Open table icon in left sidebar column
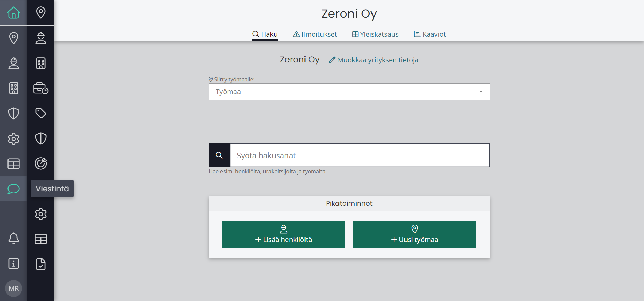 point(14,164)
